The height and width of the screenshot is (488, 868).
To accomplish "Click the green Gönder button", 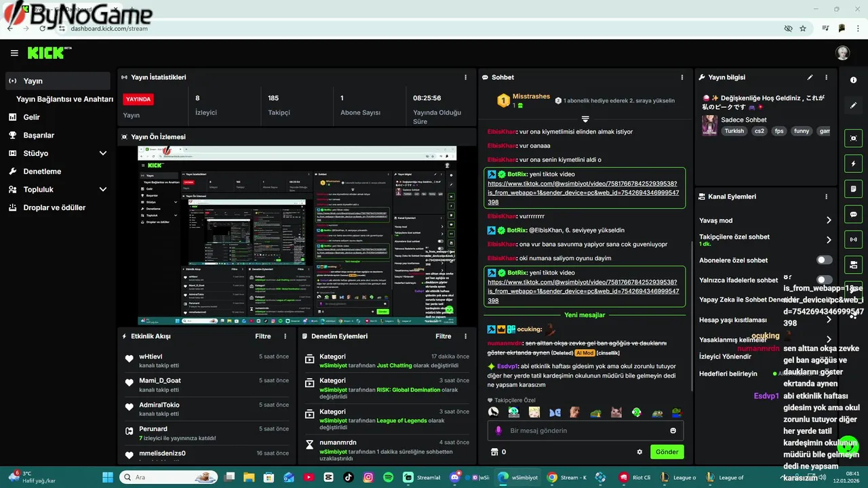I will (x=667, y=452).
